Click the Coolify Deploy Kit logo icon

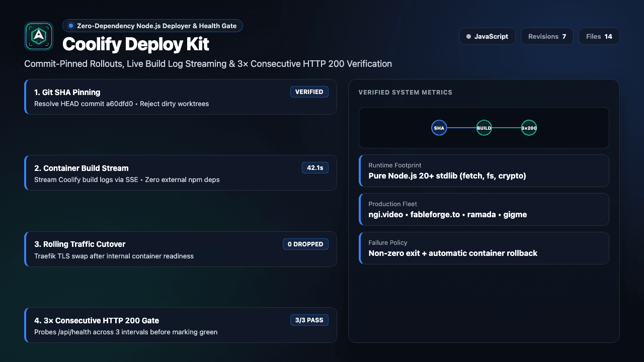coord(39,36)
